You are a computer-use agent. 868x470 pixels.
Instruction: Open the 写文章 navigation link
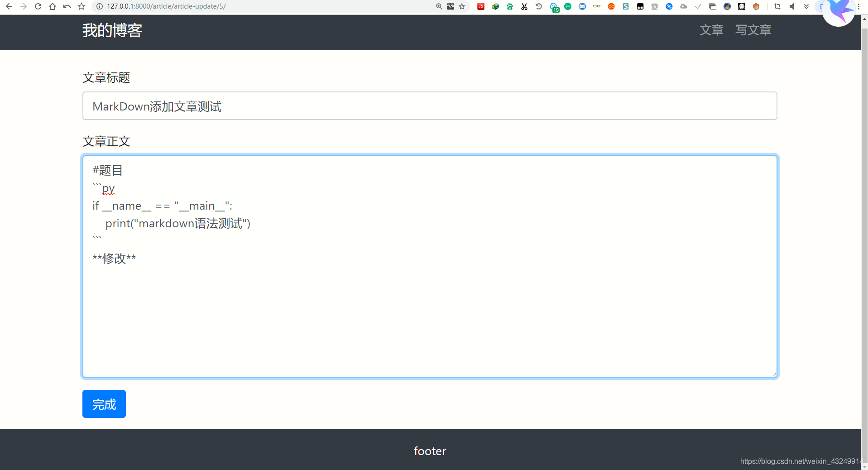[x=753, y=30]
